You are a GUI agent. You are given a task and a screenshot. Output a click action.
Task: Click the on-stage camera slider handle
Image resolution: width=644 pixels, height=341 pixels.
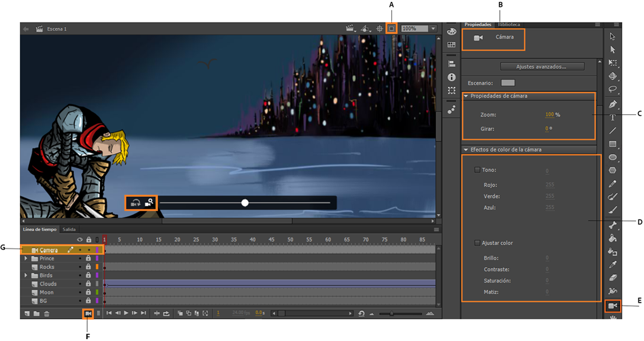click(x=245, y=203)
